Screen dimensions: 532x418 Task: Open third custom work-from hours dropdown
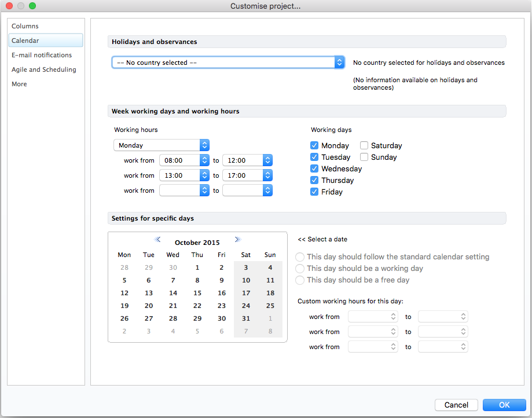point(373,346)
